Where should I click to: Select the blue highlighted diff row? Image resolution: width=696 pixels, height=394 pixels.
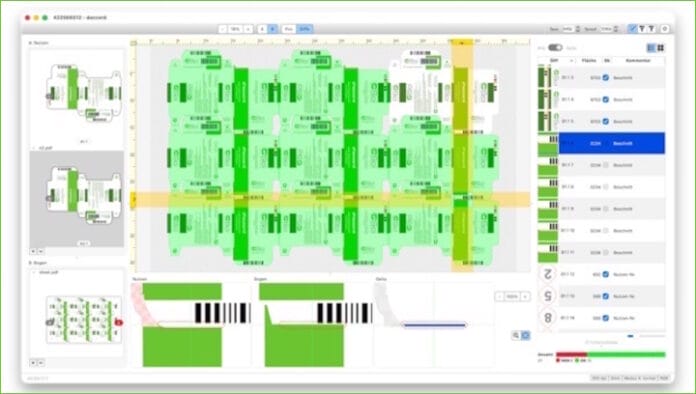pyautogui.click(x=612, y=143)
